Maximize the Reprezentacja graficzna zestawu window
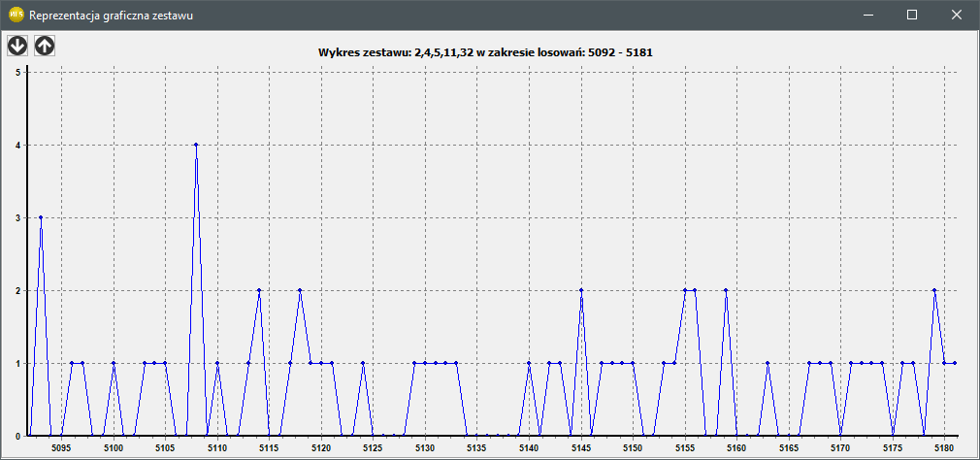The image size is (980, 460). 912,15
